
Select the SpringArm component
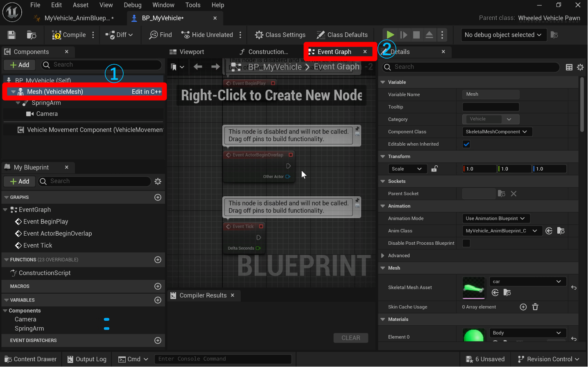46,103
